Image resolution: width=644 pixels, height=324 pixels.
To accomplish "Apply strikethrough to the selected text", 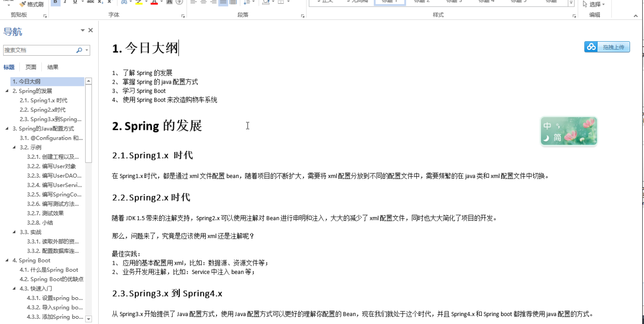I will [90, 2].
